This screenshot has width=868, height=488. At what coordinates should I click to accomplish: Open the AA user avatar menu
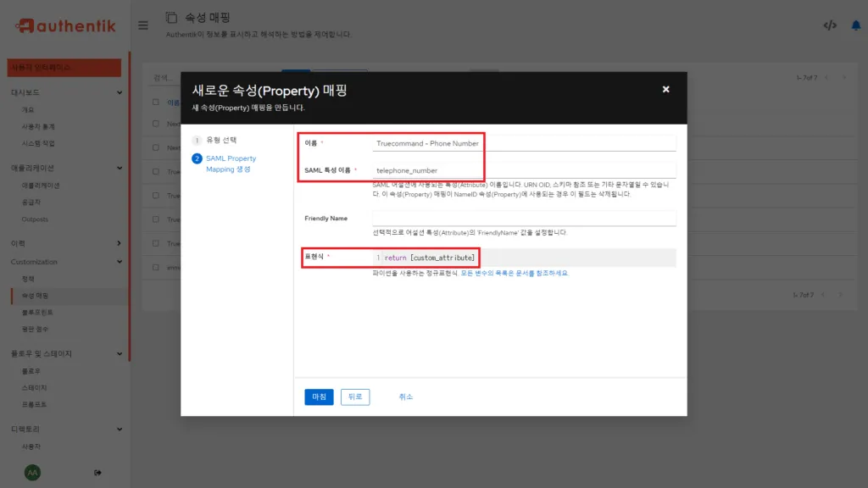point(33,472)
